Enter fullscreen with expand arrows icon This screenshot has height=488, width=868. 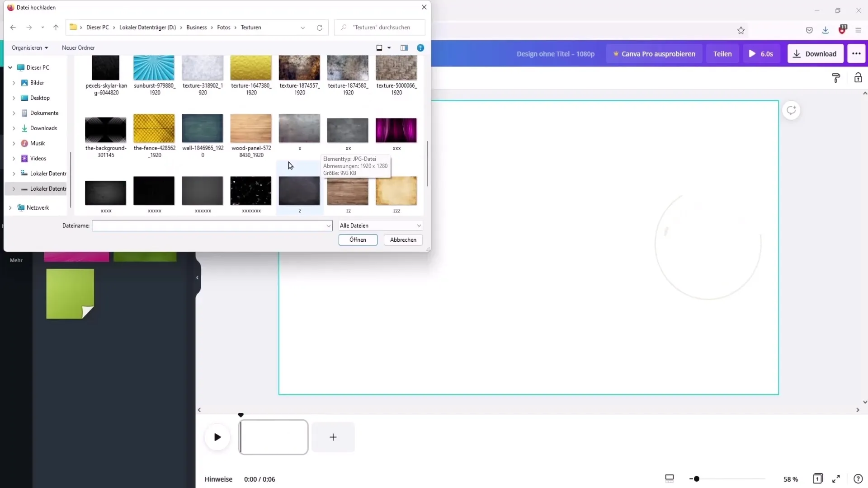pos(836,479)
